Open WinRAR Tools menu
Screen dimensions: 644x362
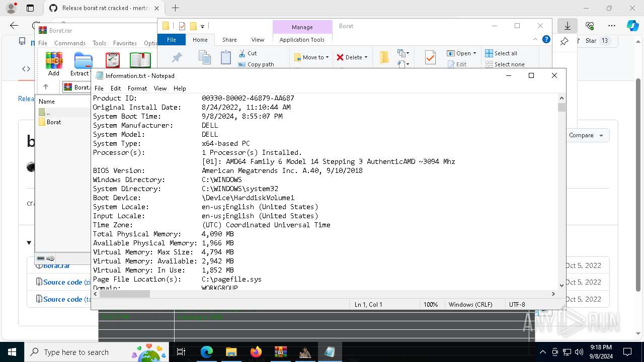pos(99,43)
